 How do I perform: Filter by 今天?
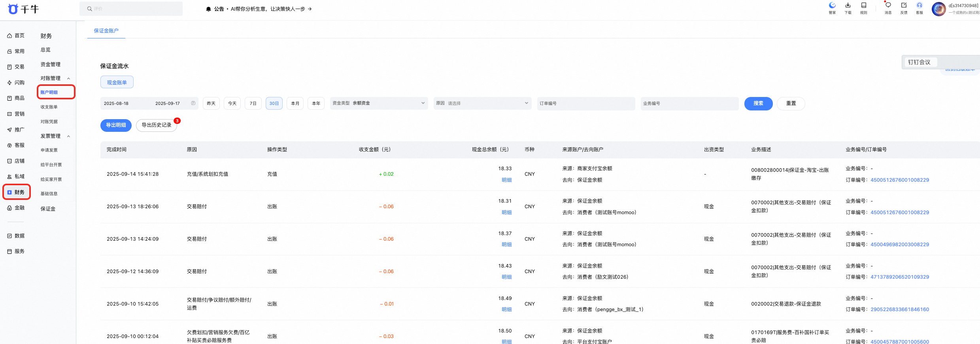click(232, 103)
